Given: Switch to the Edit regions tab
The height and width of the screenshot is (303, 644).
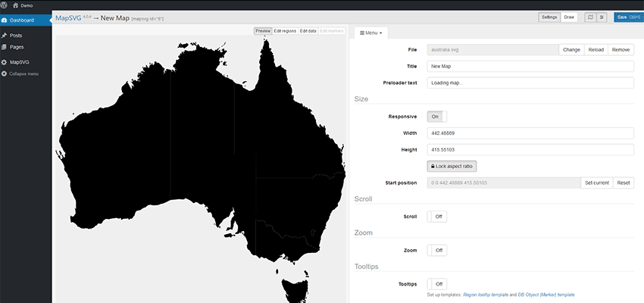Looking at the screenshot, I should tap(285, 31).
